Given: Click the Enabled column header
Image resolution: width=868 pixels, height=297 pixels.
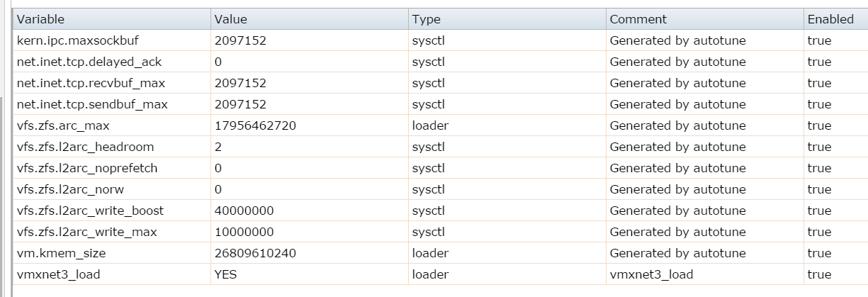Looking at the screenshot, I should click(x=830, y=19).
